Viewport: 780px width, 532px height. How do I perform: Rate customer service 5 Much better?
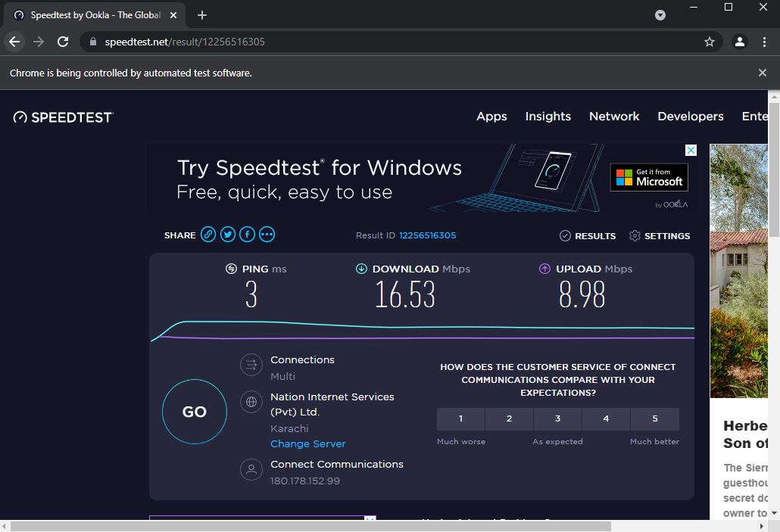coord(654,418)
